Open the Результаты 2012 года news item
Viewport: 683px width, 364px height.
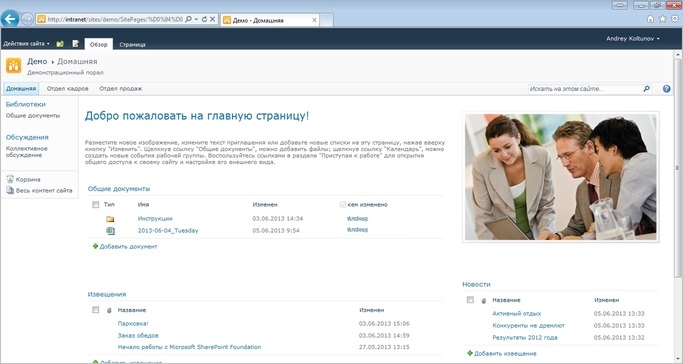[x=525, y=337]
